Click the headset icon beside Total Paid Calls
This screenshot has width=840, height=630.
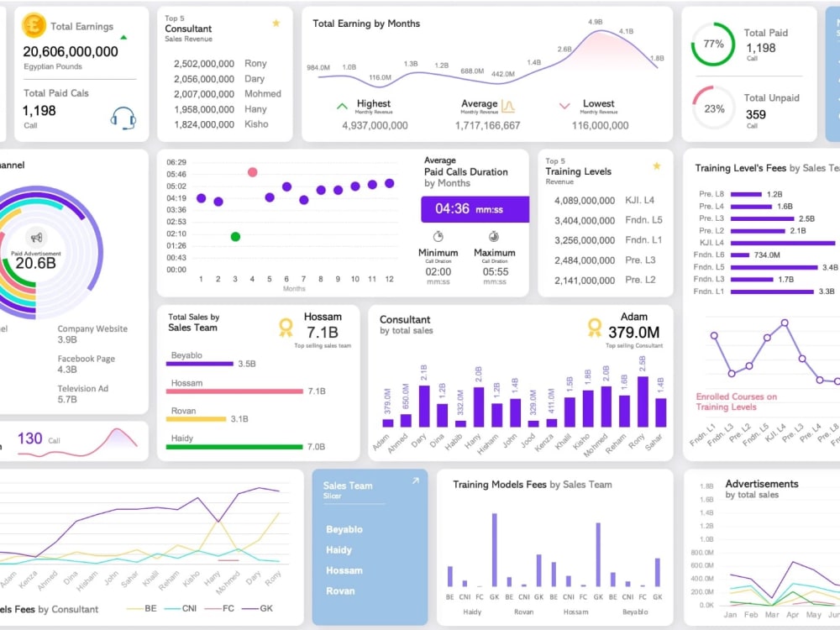[x=123, y=118]
